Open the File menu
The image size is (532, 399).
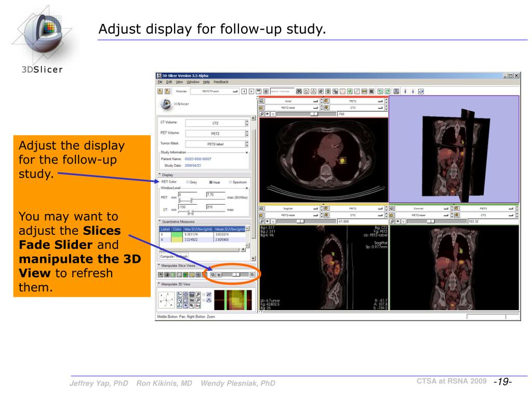(x=160, y=82)
